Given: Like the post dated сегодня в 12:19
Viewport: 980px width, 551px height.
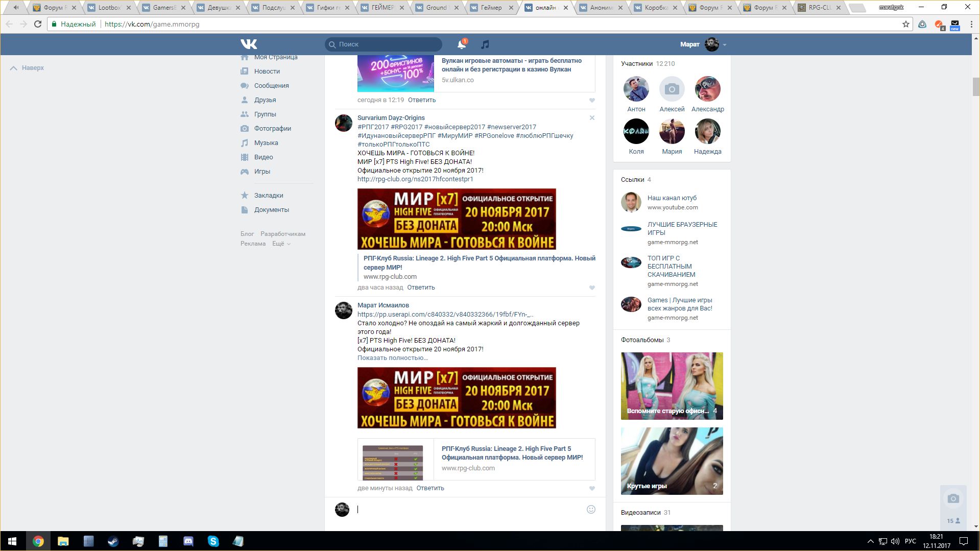Looking at the screenshot, I should pos(592,101).
